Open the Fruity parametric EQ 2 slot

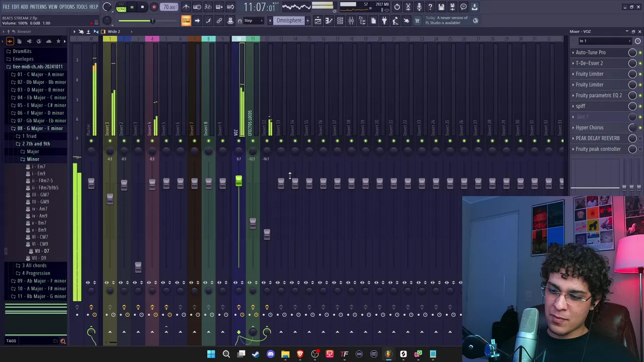point(599,96)
